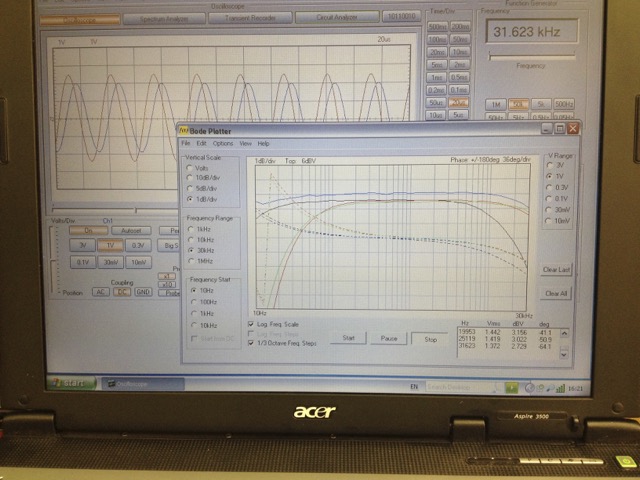This screenshot has height=480, width=640.
Task: Select AC coupling for Ch1
Action: tap(100, 292)
